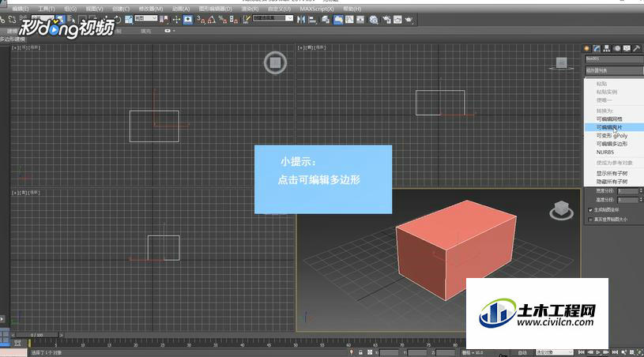The image size is (644, 357).
Task: Toggle Spinner Snap on toolbar
Action: point(234,19)
